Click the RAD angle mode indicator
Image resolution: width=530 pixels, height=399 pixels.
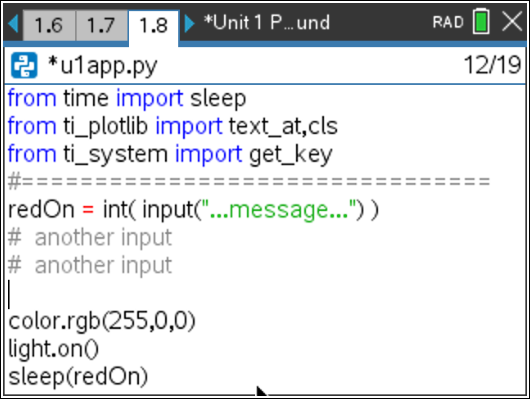[x=448, y=23]
